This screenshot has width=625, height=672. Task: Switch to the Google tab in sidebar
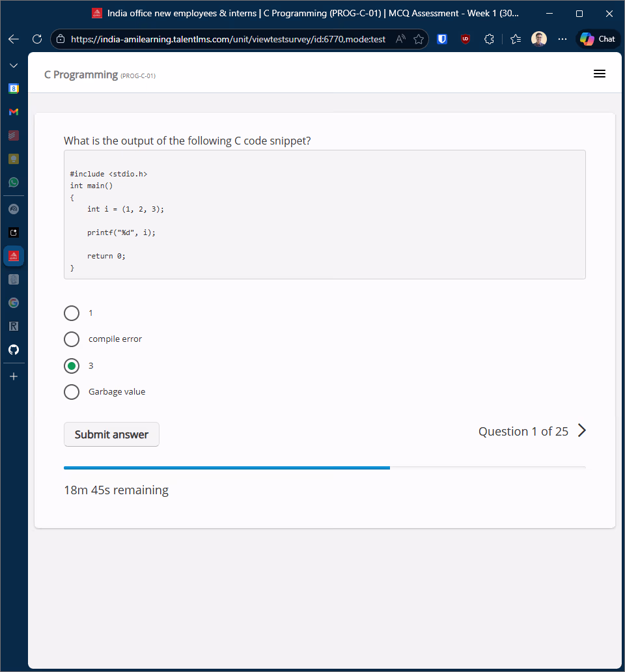[x=14, y=303]
